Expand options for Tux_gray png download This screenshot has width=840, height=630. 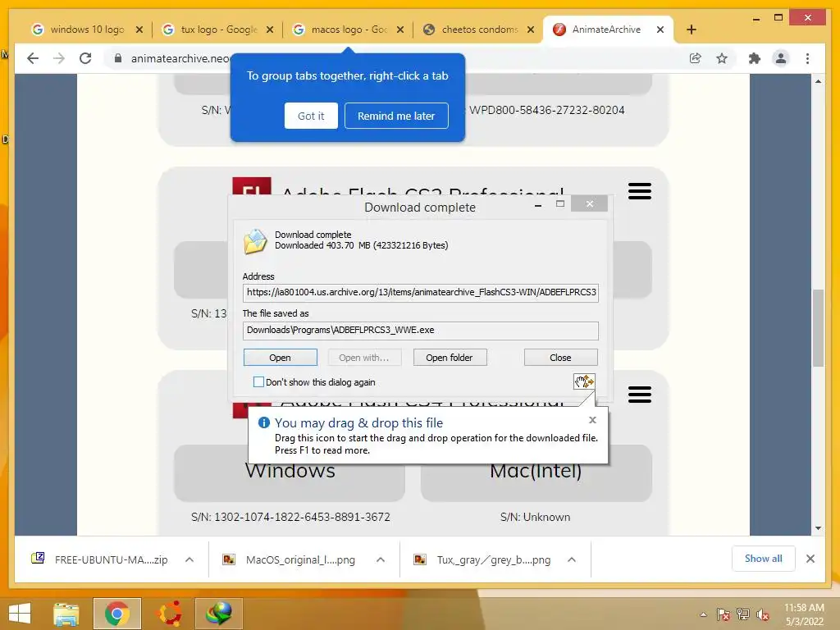[572, 559]
